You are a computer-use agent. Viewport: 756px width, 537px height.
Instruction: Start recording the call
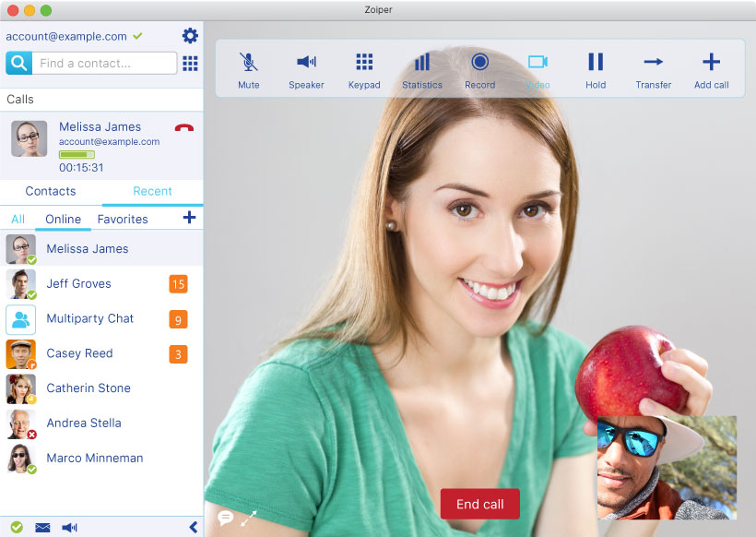[479, 70]
